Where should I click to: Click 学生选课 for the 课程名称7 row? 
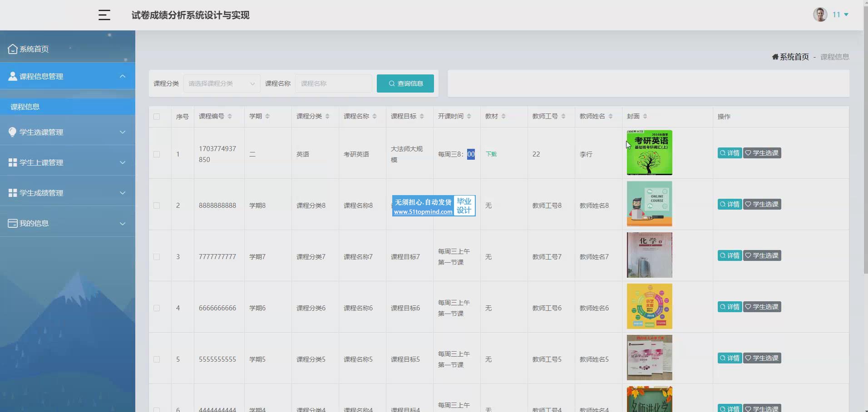tap(762, 255)
